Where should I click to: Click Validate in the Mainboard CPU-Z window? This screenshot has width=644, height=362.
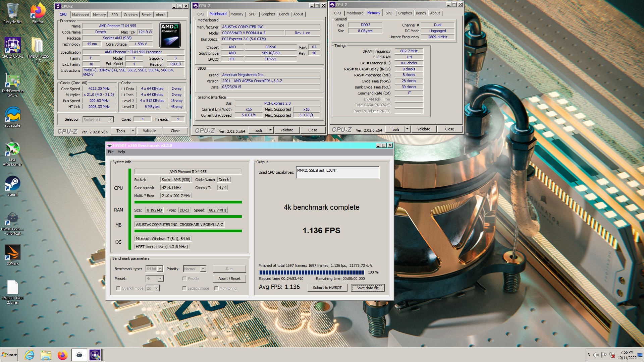[x=287, y=130]
